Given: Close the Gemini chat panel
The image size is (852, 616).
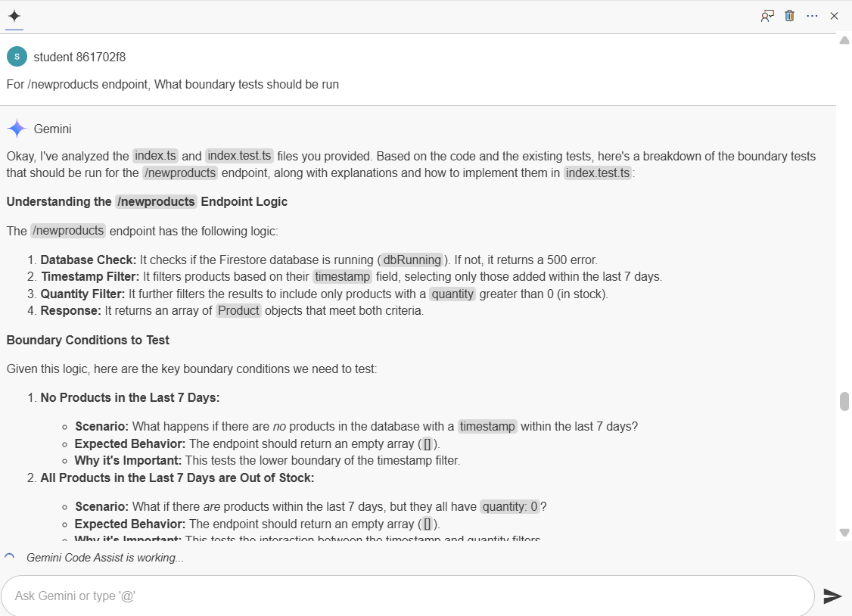Looking at the screenshot, I should tap(834, 16).
